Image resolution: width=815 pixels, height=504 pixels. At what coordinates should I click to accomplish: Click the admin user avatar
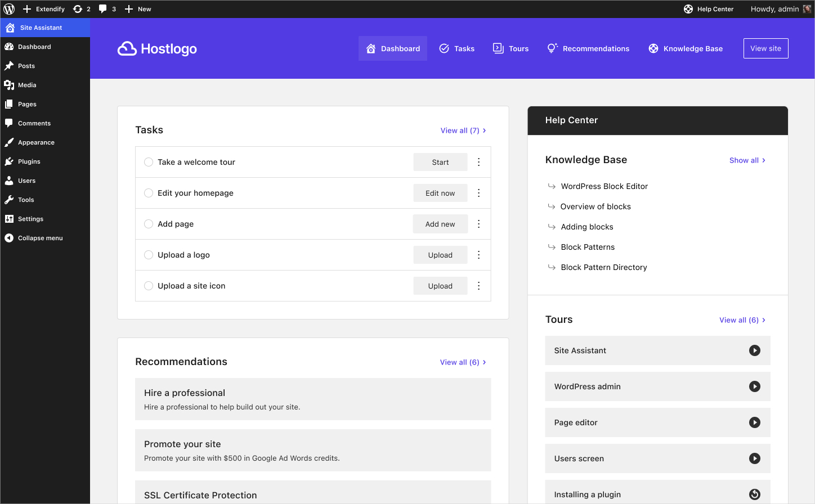807,9
